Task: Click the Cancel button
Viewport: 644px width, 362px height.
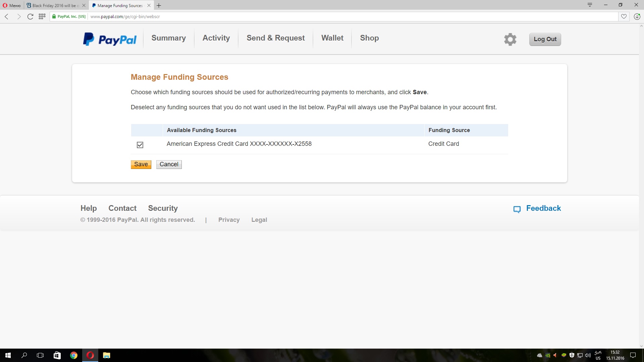Action: click(x=169, y=164)
